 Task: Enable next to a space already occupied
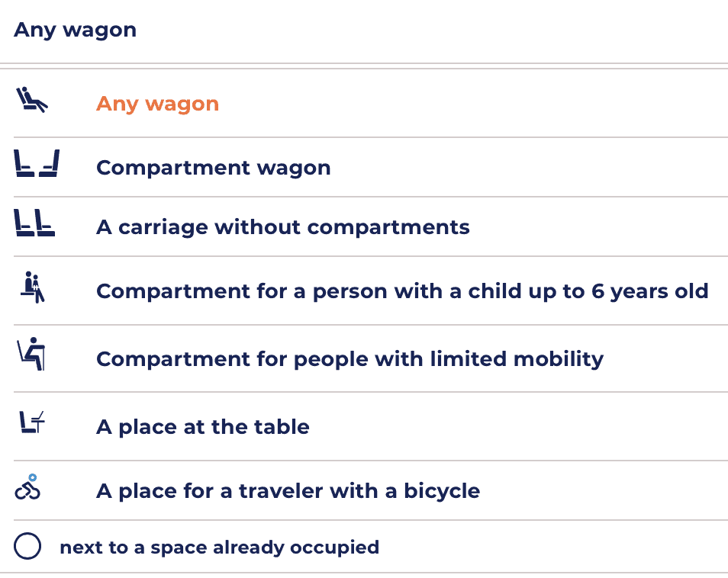tap(27, 547)
